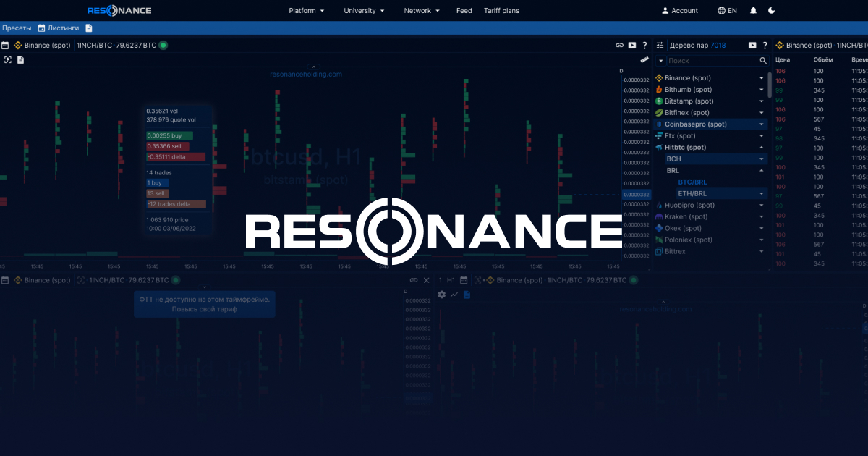Collapse the BRL pairs group
The height and width of the screenshot is (456, 868).
pyautogui.click(x=761, y=171)
